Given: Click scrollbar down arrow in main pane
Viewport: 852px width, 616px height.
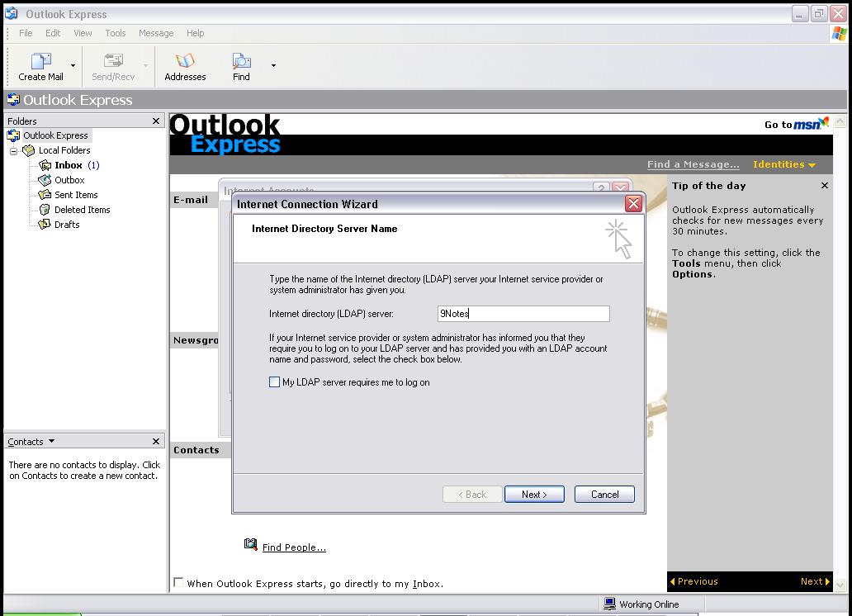Looking at the screenshot, I should coord(840,585).
